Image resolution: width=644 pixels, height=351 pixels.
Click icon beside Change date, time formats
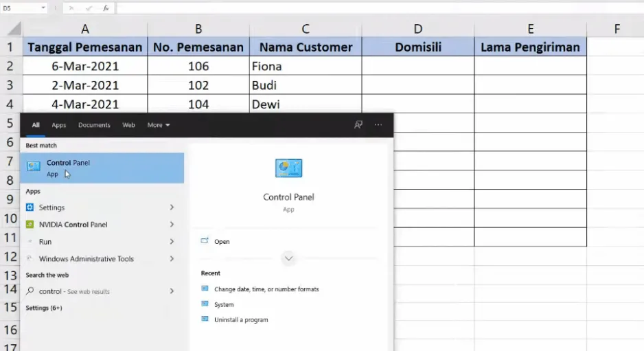point(205,288)
